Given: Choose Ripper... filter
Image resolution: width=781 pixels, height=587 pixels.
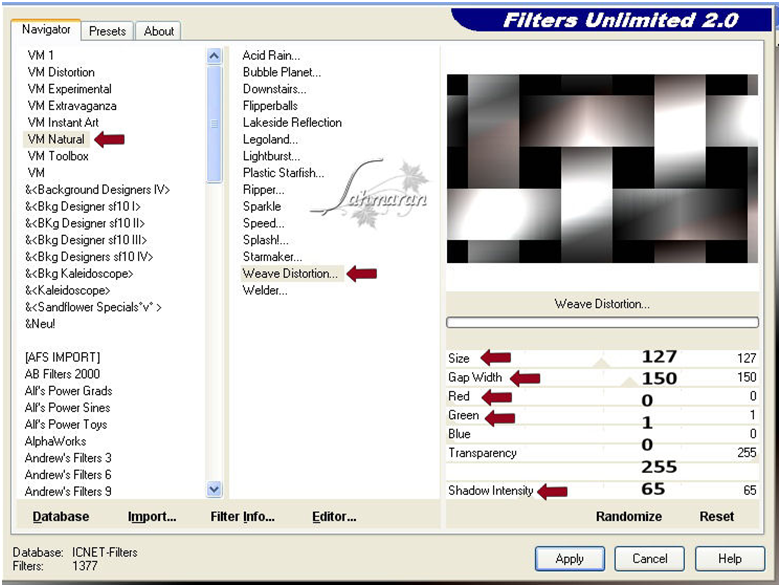Looking at the screenshot, I should [263, 190].
